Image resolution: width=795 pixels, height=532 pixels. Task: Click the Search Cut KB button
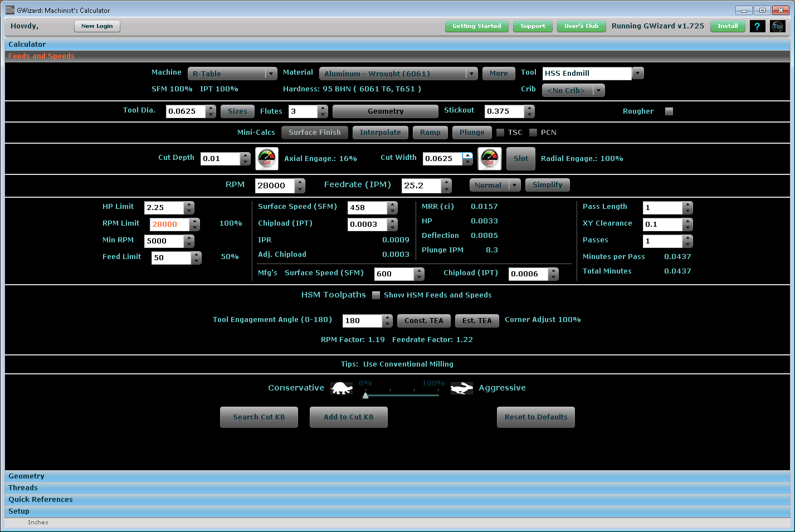pos(259,417)
